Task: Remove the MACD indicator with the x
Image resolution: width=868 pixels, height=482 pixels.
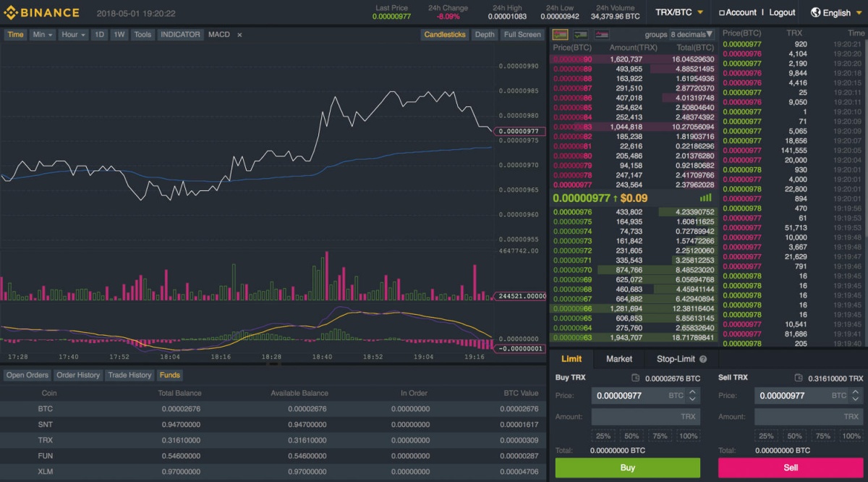Action: (x=239, y=35)
